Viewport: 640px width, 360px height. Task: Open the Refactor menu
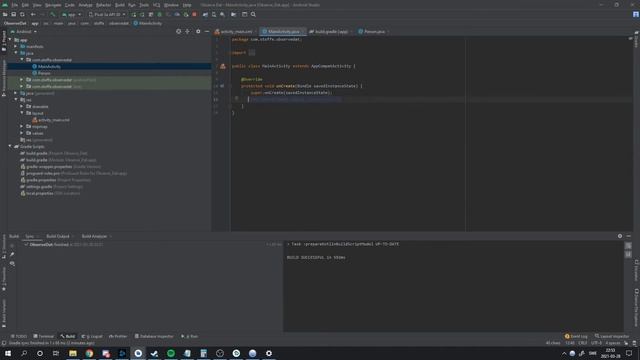tap(103, 5)
